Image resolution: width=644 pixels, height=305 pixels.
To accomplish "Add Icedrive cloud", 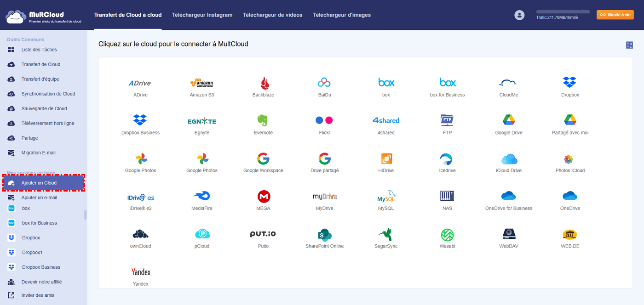I will pyautogui.click(x=447, y=159).
